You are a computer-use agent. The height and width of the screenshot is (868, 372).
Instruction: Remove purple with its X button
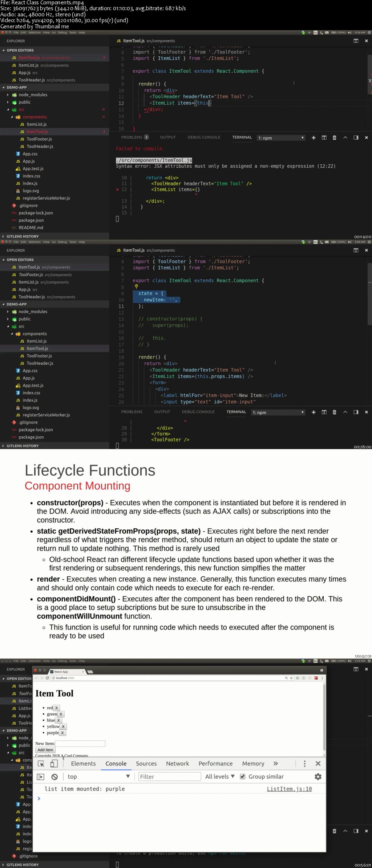pyautogui.click(x=62, y=733)
